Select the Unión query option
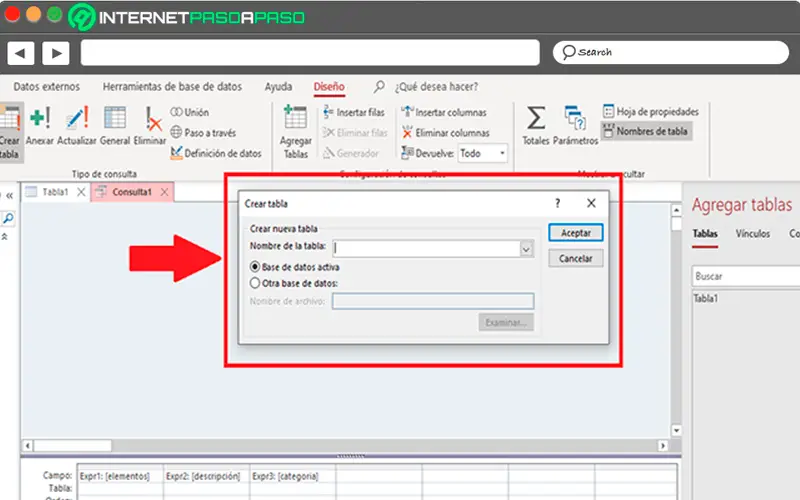 click(x=190, y=112)
